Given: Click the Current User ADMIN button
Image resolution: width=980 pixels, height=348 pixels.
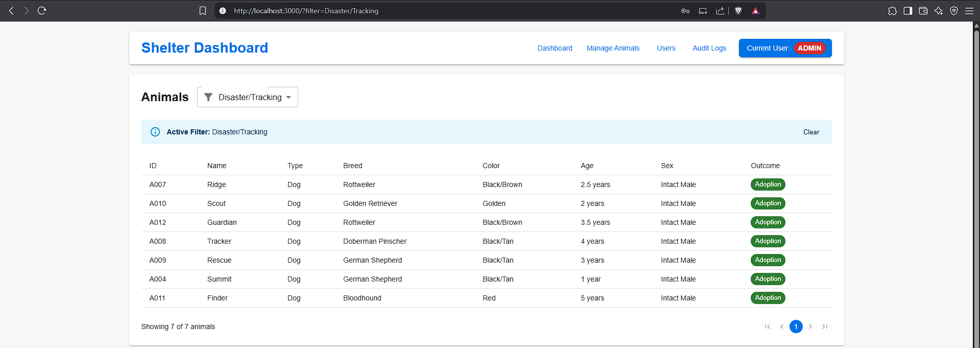Looking at the screenshot, I should pos(785,48).
